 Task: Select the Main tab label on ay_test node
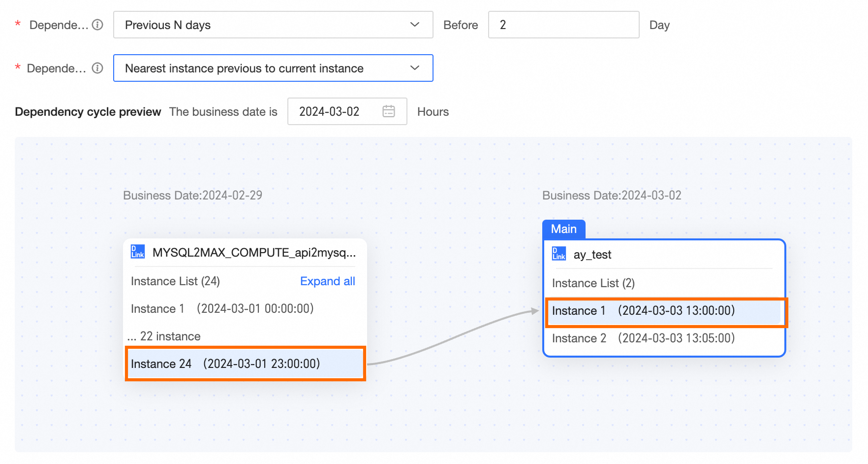(564, 229)
